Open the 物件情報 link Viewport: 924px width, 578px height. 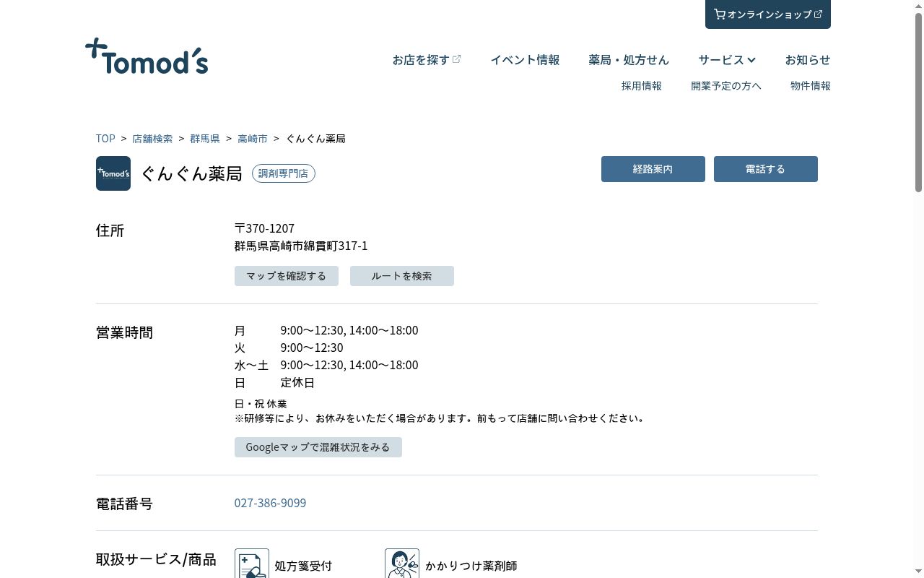tap(811, 86)
